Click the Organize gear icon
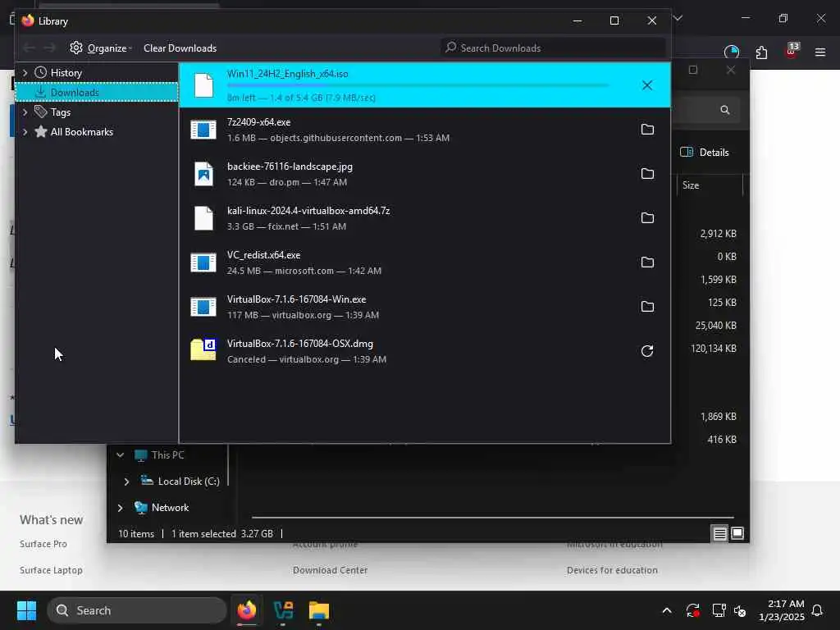Image resolution: width=840 pixels, height=630 pixels. coord(76,48)
